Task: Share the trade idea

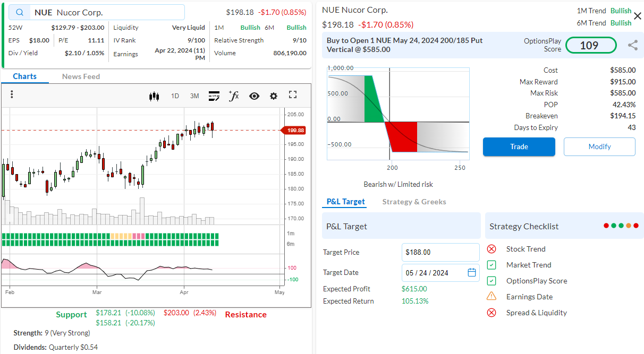Action: [x=632, y=45]
